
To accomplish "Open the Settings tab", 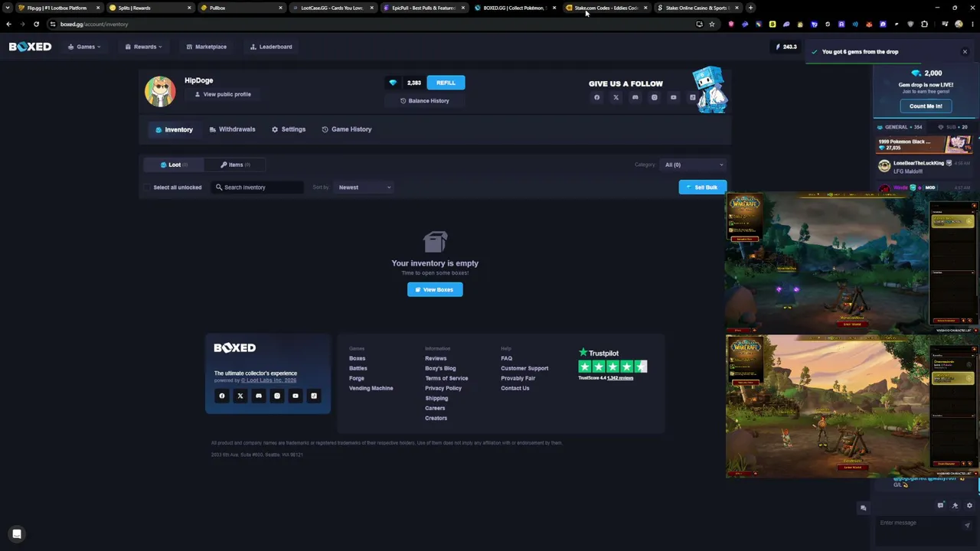I will [x=289, y=129].
